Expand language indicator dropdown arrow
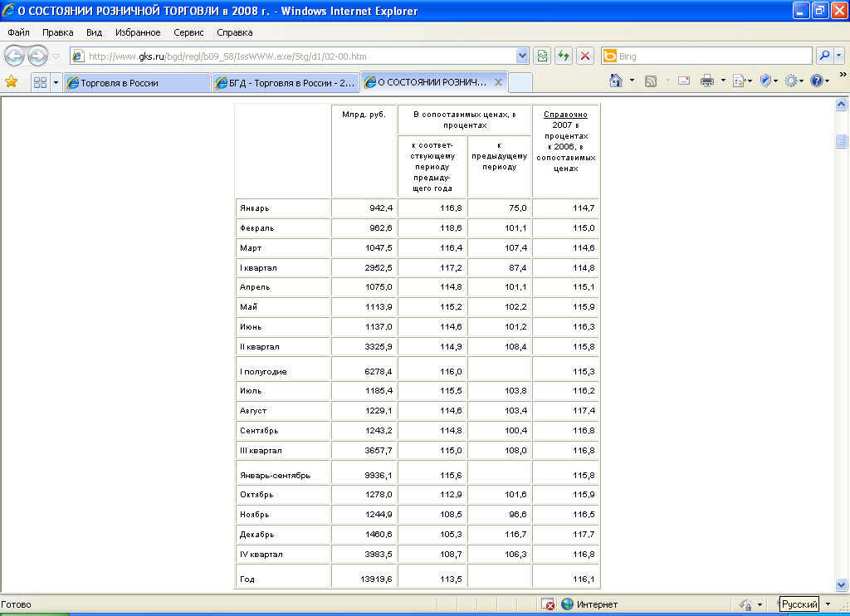This screenshot has height=616, width=850. coord(828,604)
